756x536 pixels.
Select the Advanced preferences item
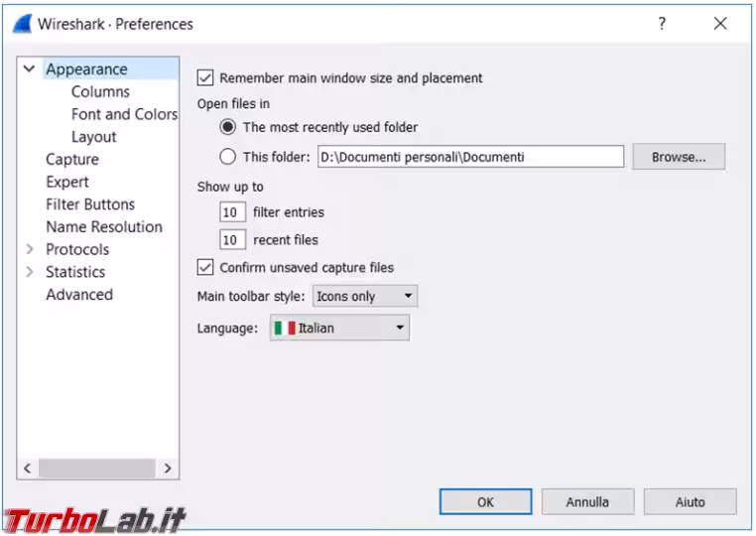click(x=79, y=294)
